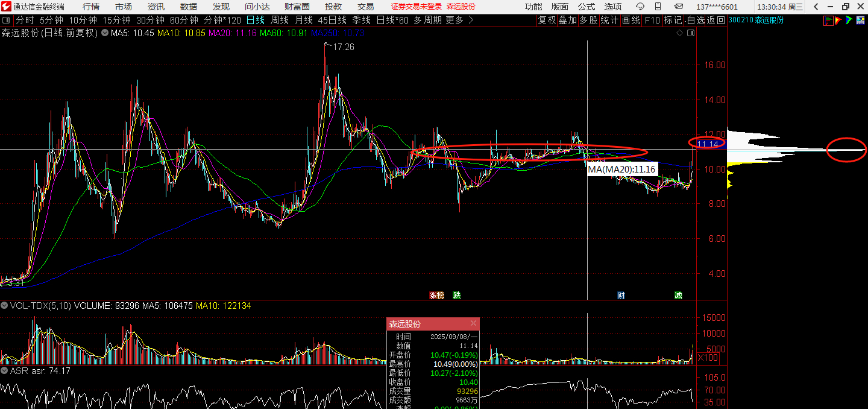This screenshot has width=868, height=409.
Task: Click the 复权 button
Action: coord(547,21)
